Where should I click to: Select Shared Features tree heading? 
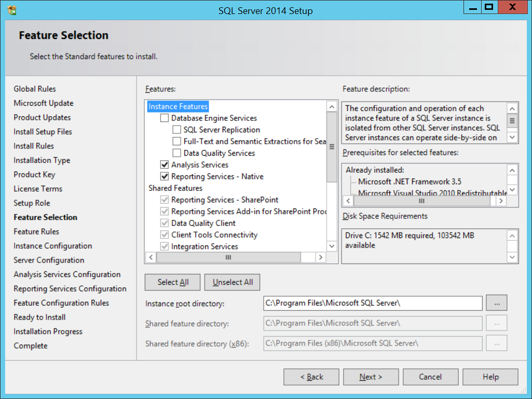175,188
